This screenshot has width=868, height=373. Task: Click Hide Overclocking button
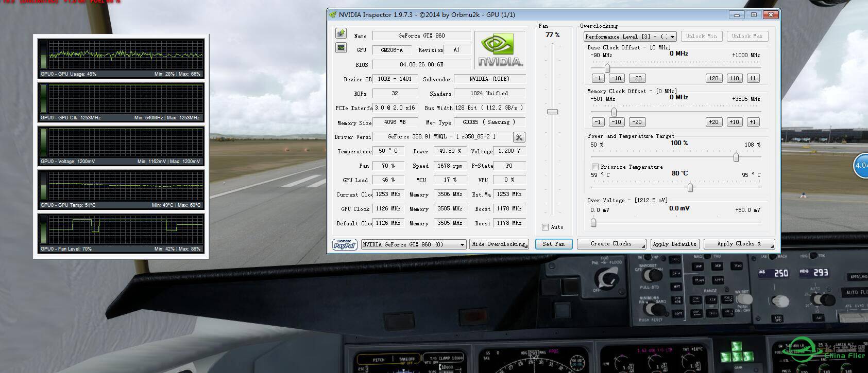(x=499, y=244)
